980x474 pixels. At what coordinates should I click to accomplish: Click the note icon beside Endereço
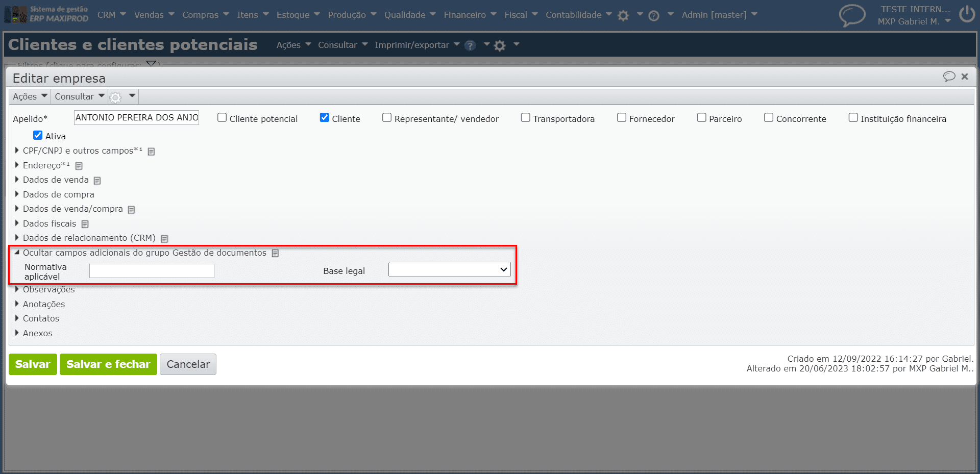click(79, 166)
